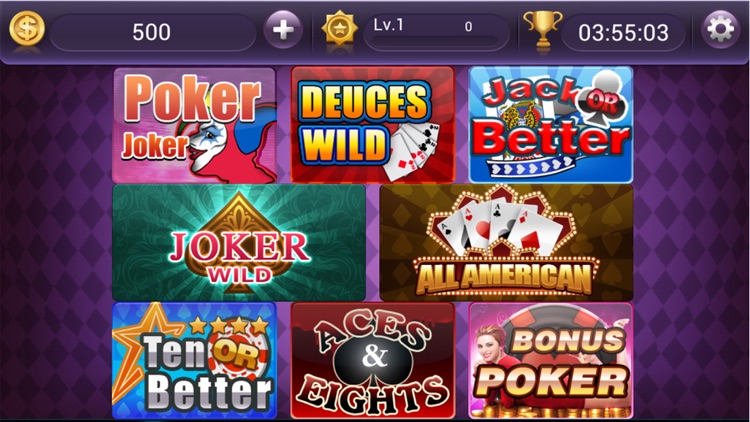Click the 500 coin balance field
750x422 pixels.
(x=153, y=32)
